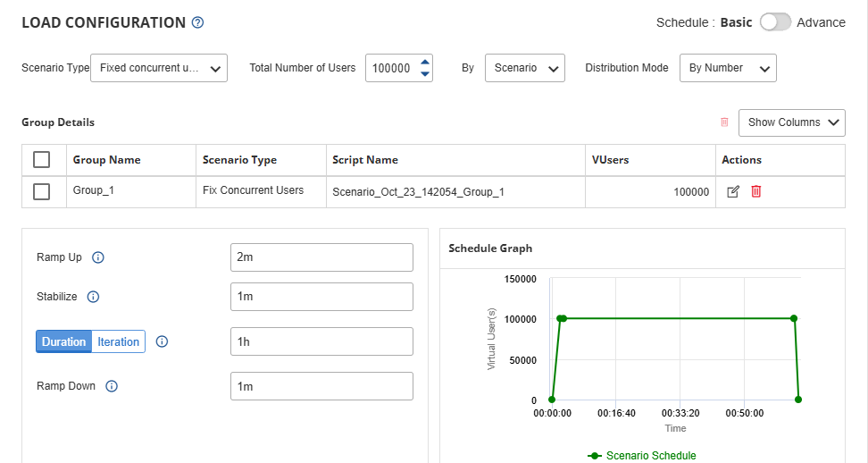The width and height of the screenshot is (868, 463).
Task: Open the Scenario Type dropdown
Action: click(159, 68)
